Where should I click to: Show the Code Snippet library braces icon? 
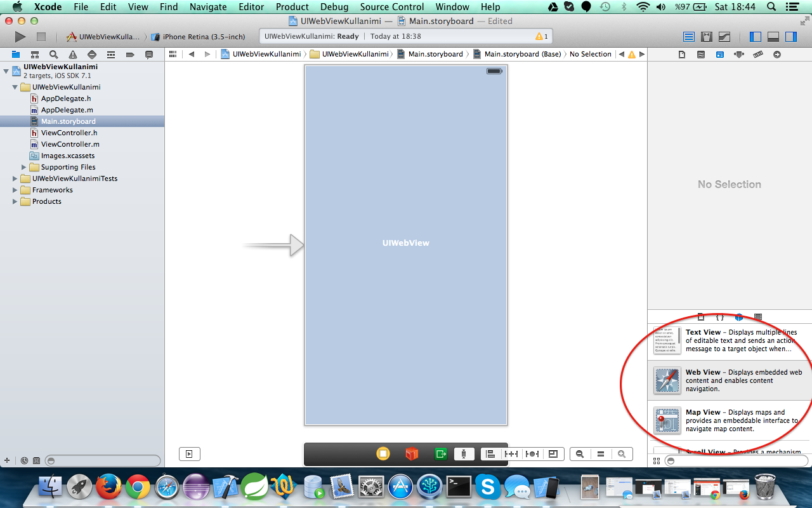click(720, 317)
